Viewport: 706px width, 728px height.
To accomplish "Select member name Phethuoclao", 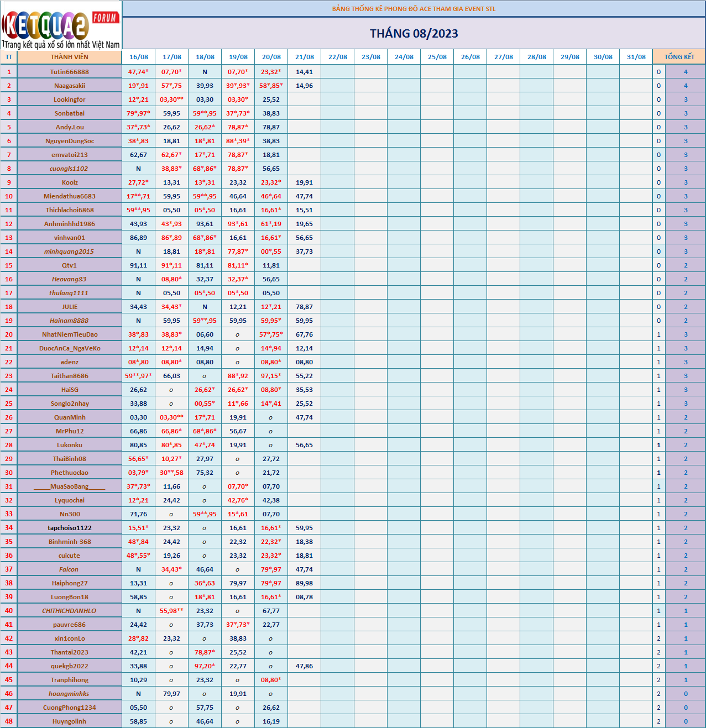I will click(x=70, y=473).
